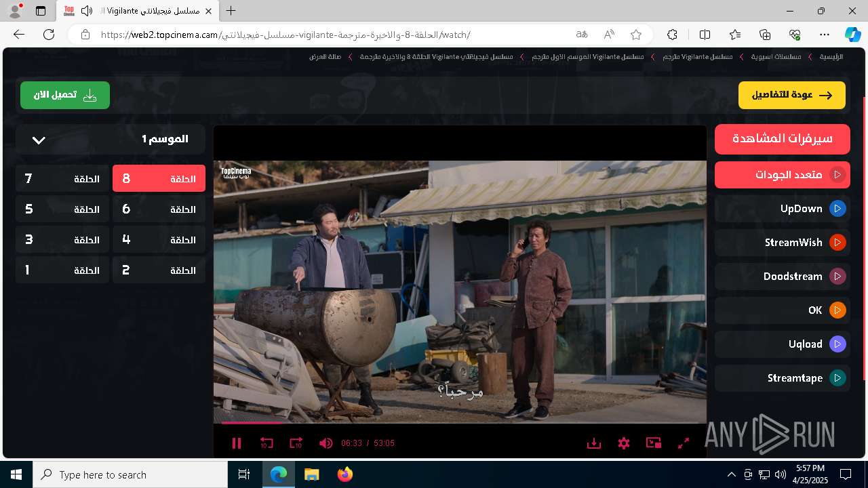Expand الموسم 1 season dropdown
This screenshot has height=488, width=868.
pos(111,140)
